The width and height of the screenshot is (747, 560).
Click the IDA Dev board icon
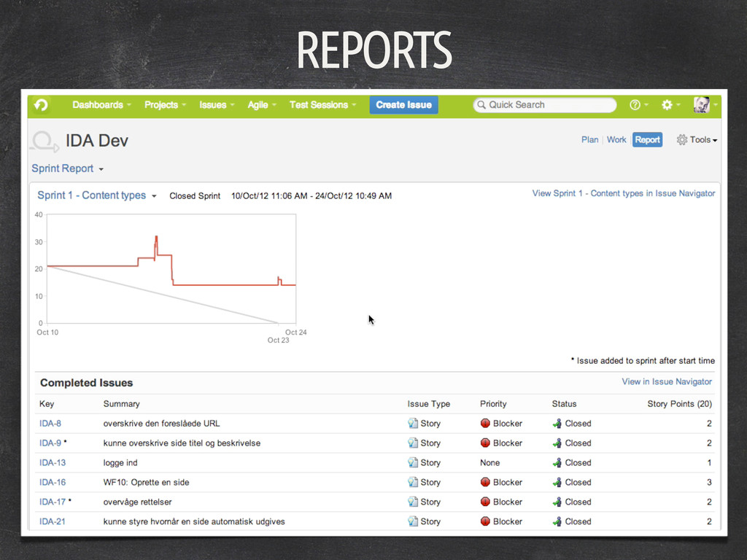coord(44,141)
